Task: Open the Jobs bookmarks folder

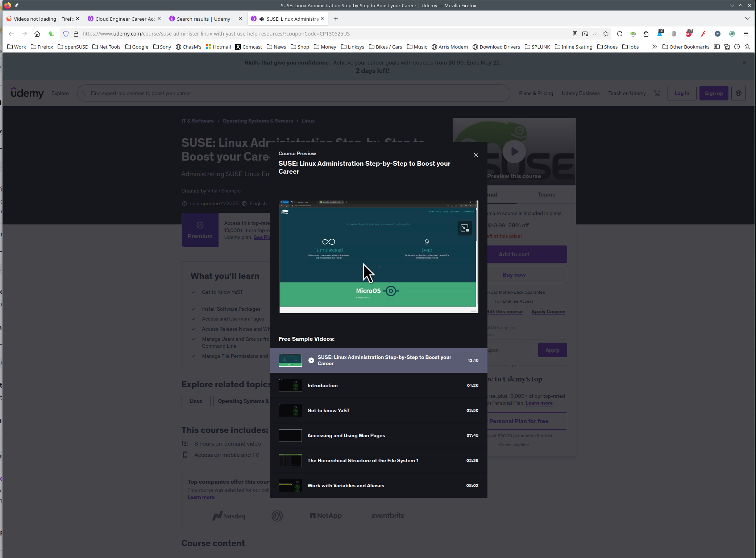Action: point(630,47)
